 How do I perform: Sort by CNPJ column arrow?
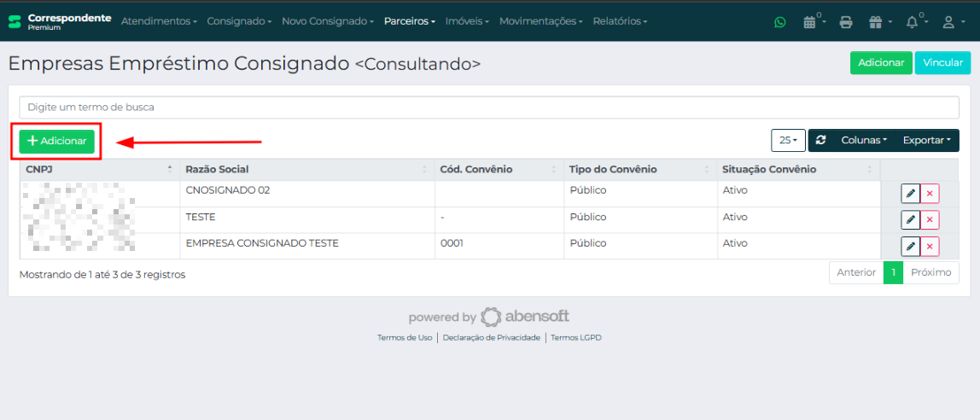click(x=170, y=169)
